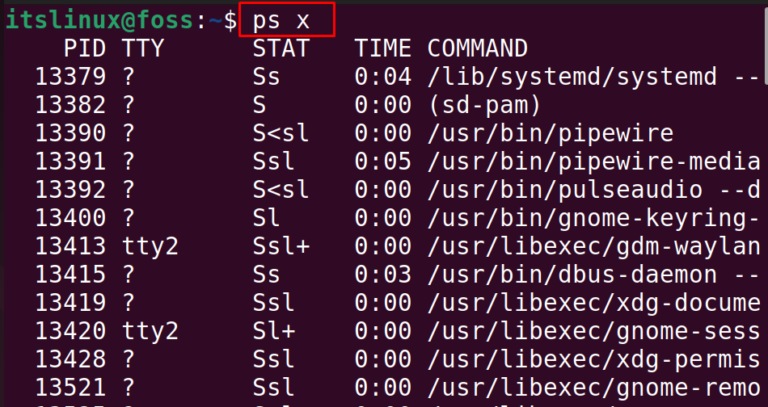Click the TIME column header

pos(383,48)
